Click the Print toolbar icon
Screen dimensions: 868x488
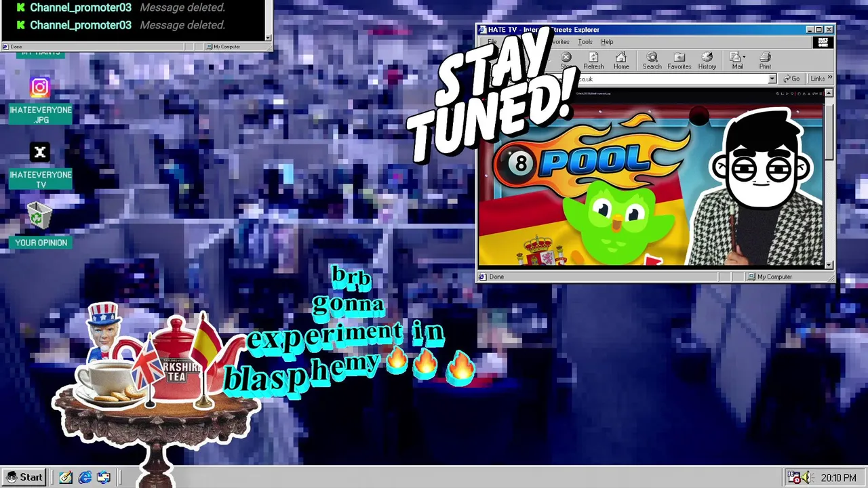coord(765,60)
